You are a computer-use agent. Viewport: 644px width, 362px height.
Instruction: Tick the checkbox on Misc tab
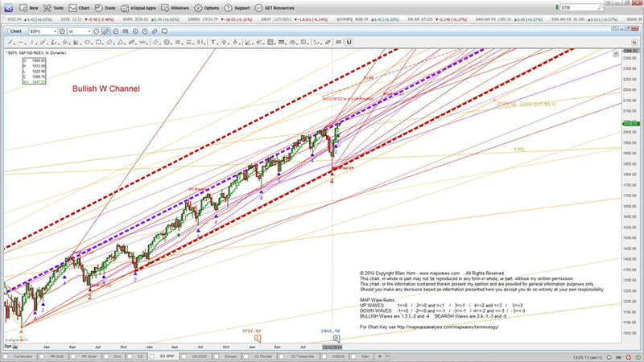click(x=353, y=356)
